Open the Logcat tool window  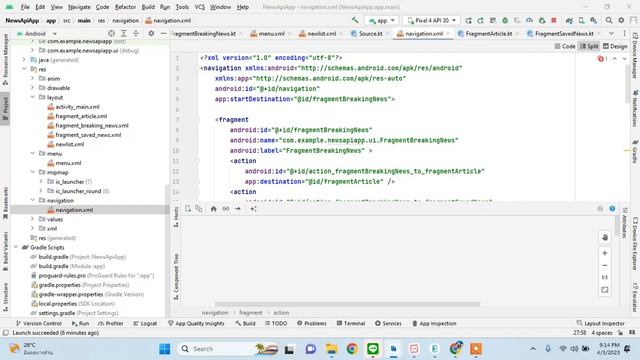pyautogui.click(x=145, y=323)
